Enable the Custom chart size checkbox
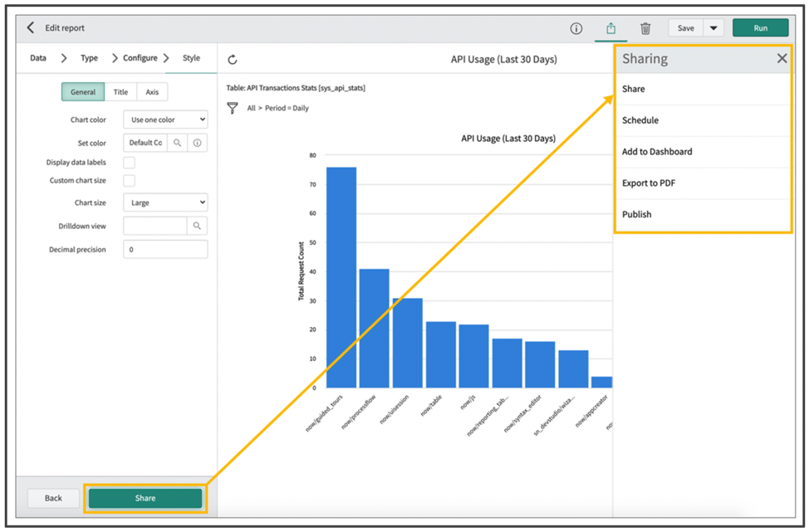This screenshot has height=532, width=809. click(x=130, y=181)
